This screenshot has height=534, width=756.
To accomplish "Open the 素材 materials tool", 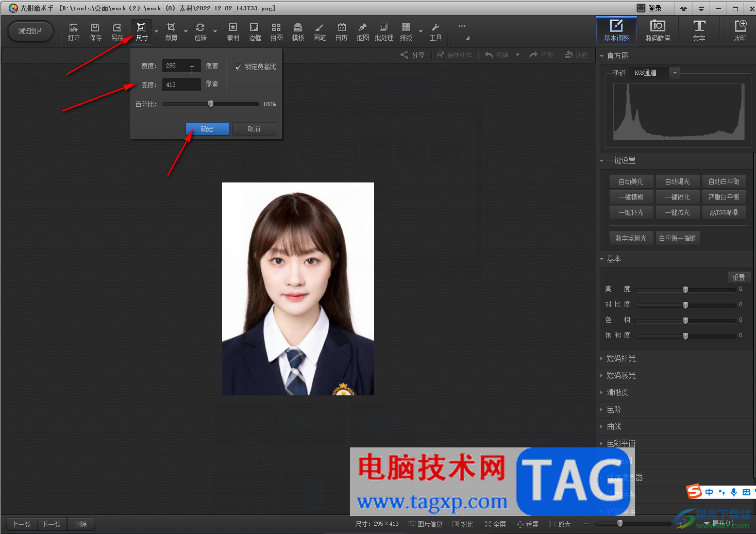I will pyautogui.click(x=233, y=31).
